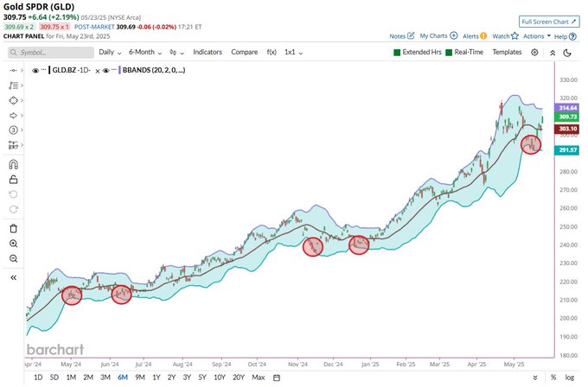Open the Notes link
The width and height of the screenshot is (588, 387).
coord(401,36)
